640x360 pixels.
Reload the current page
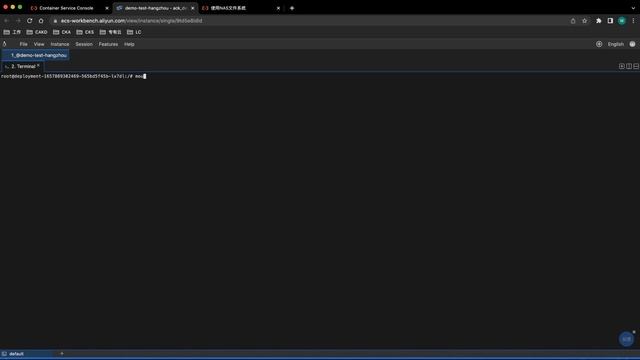click(29, 20)
